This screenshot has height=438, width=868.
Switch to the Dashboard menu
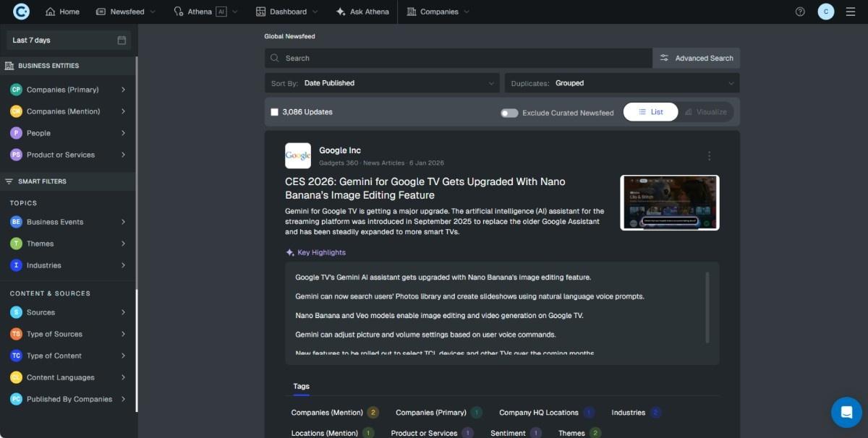click(286, 12)
